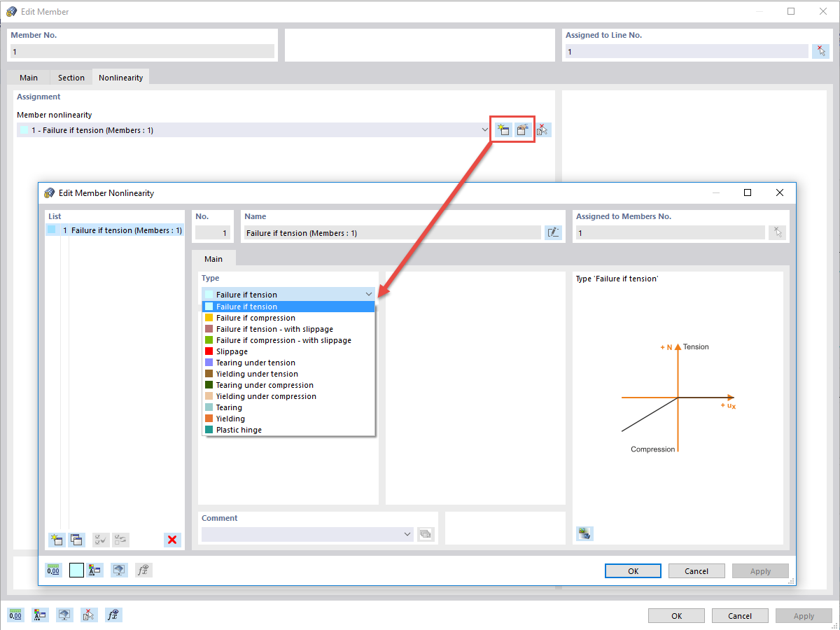Select 'Yielding under tension' type
The width and height of the screenshot is (840, 630).
(x=288, y=374)
